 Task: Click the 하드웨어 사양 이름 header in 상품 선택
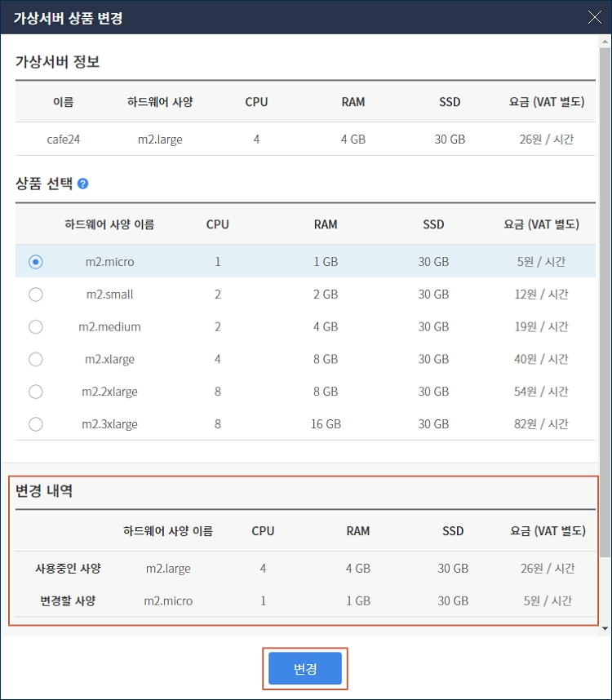pyautogui.click(x=109, y=224)
